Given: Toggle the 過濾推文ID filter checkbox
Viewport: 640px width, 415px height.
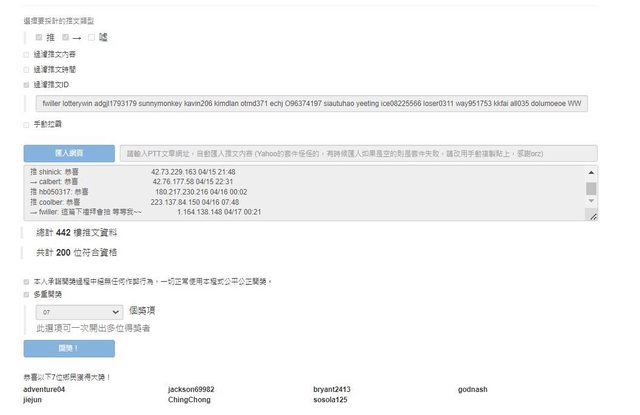Looking at the screenshot, I should tap(27, 86).
